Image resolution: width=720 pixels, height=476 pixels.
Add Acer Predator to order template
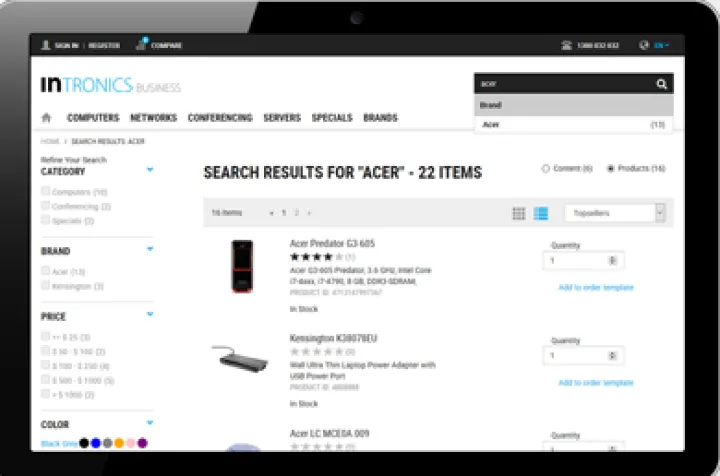(x=596, y=288)
